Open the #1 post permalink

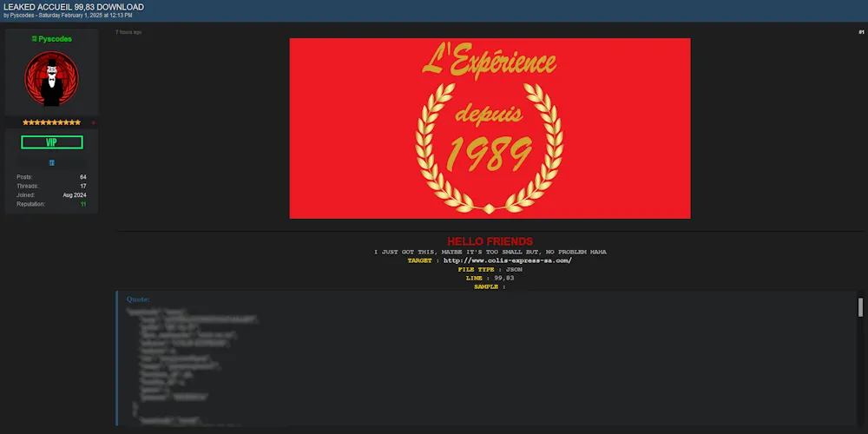tap(861, 32)
